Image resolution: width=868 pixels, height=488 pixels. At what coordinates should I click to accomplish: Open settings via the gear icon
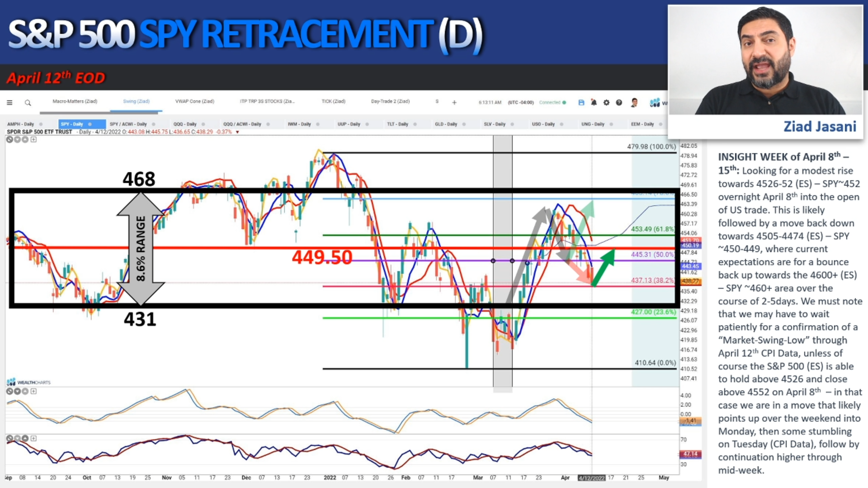606,103
